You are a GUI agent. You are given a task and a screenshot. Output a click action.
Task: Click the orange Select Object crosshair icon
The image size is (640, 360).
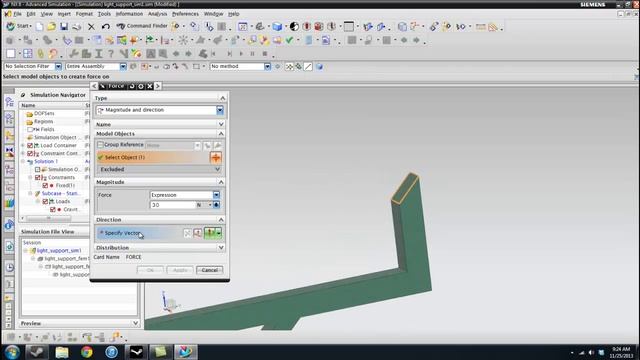click(x=216, y=158)
